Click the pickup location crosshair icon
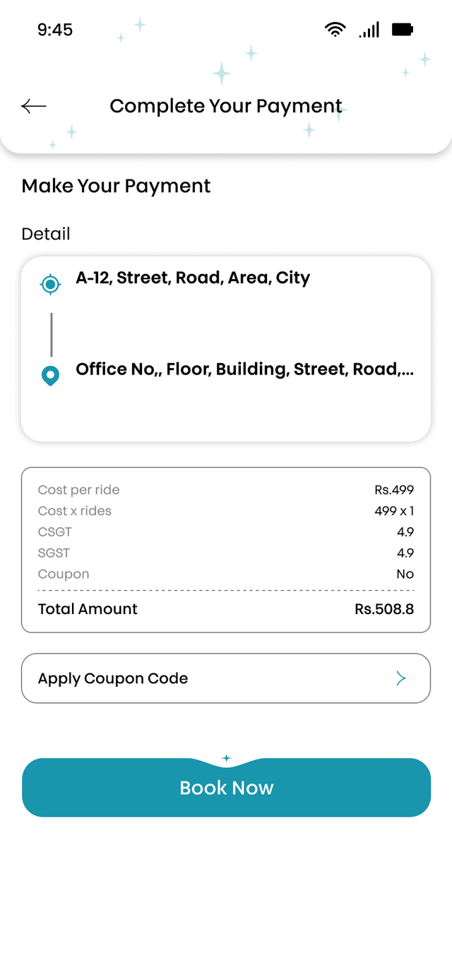This screenshot has height=980, width=452. [x=50, y=284]
